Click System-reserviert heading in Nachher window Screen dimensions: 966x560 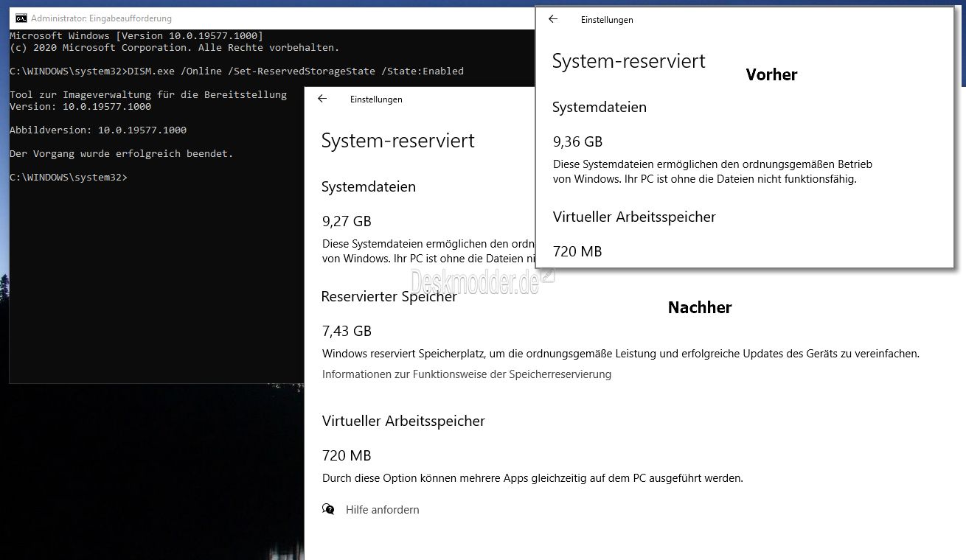[x=398, y=141]
